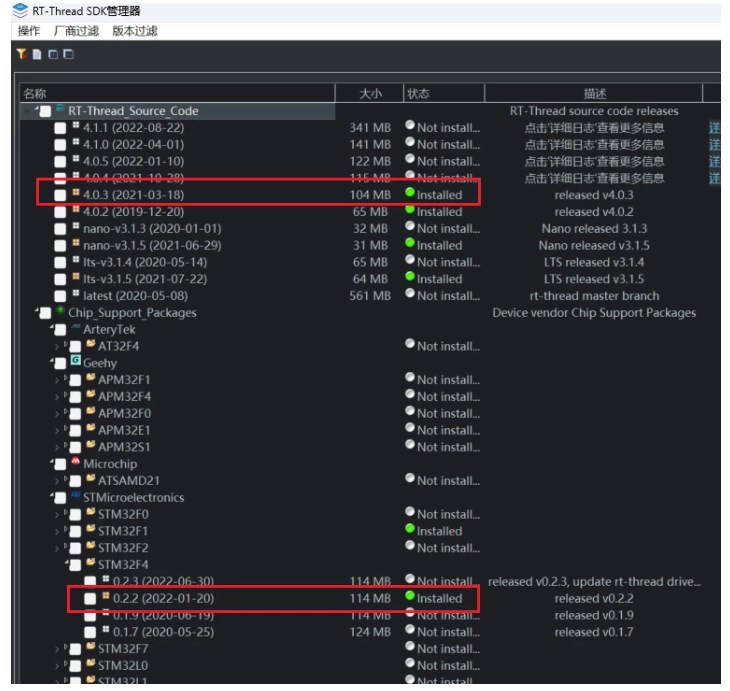This screenshot has width=730, height=691.
Task: Tick the 4.0.5 (2022-01-10) checkbox
Action: [x=60, y=162]
